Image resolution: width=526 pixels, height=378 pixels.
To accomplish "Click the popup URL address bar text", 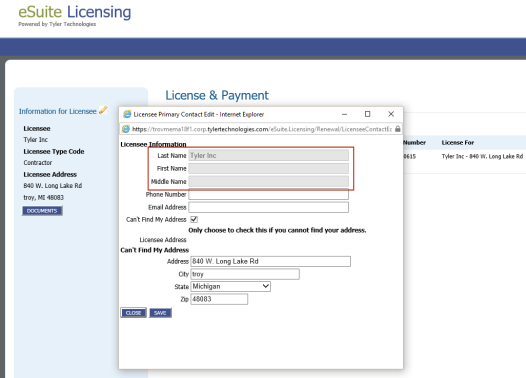I will [262, 129].
